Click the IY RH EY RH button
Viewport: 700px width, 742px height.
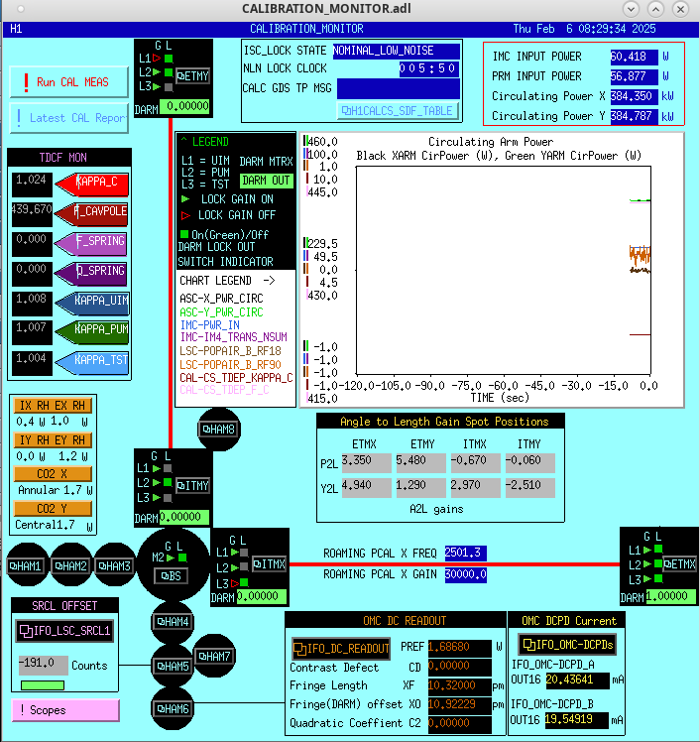[53, 440]
